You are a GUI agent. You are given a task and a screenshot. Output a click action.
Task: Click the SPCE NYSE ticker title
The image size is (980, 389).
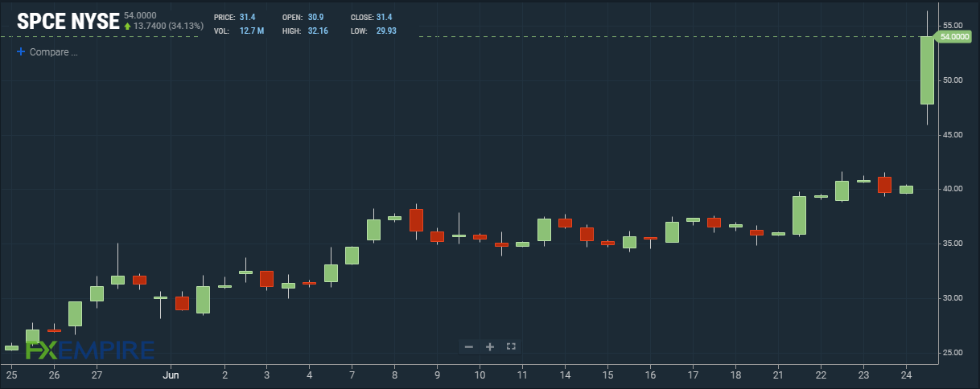[x=68, y=20]
